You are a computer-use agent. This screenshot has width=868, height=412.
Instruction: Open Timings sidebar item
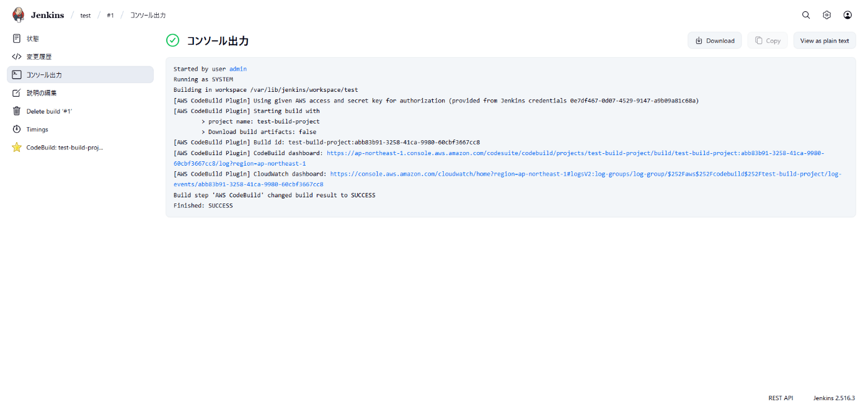click(x=80, y=129)
